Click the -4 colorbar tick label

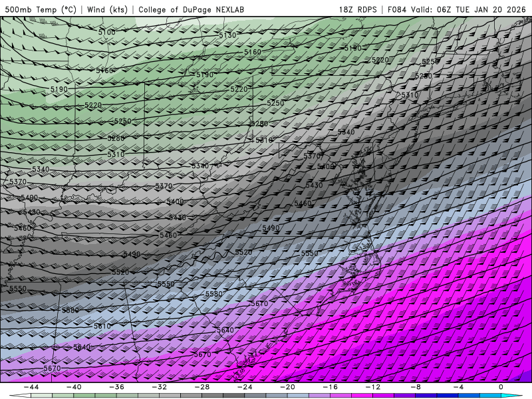pos(458,387)
